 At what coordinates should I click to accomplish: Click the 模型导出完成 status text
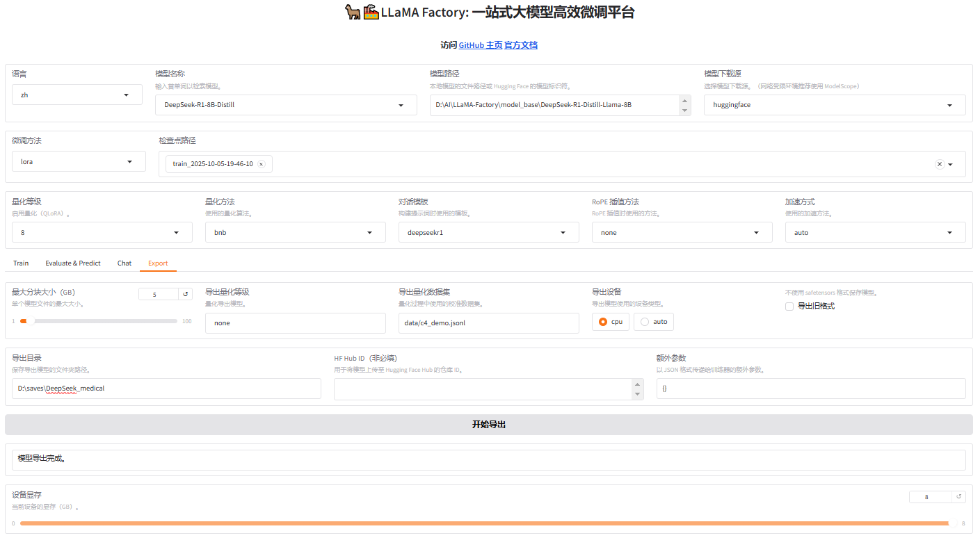(x=41, y=459)
